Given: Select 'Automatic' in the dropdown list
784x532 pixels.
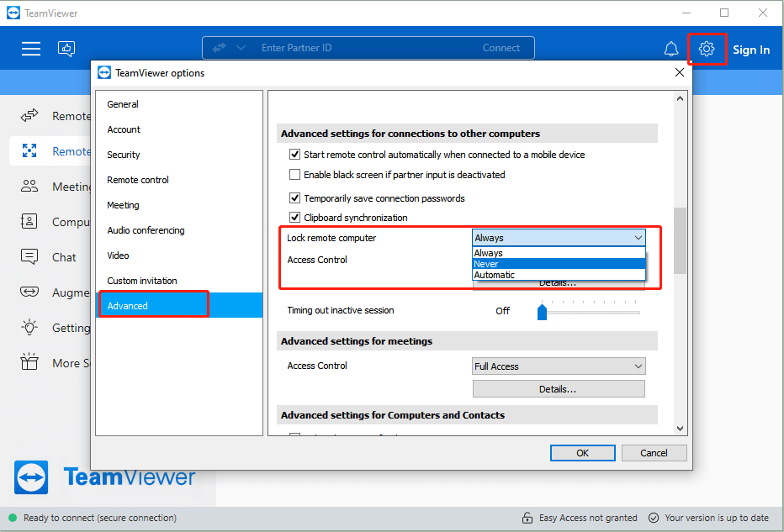Looking at the screenshot, I should pos(559,275).
